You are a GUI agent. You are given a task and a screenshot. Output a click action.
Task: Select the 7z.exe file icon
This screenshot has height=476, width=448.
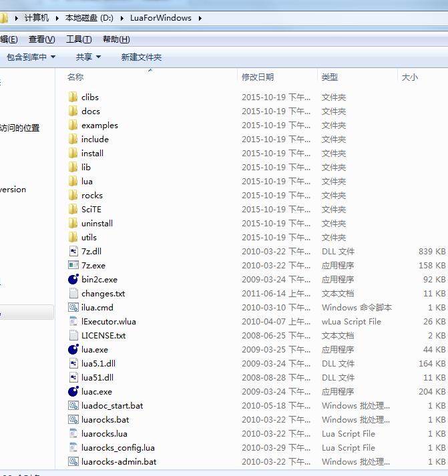point(73,265)
